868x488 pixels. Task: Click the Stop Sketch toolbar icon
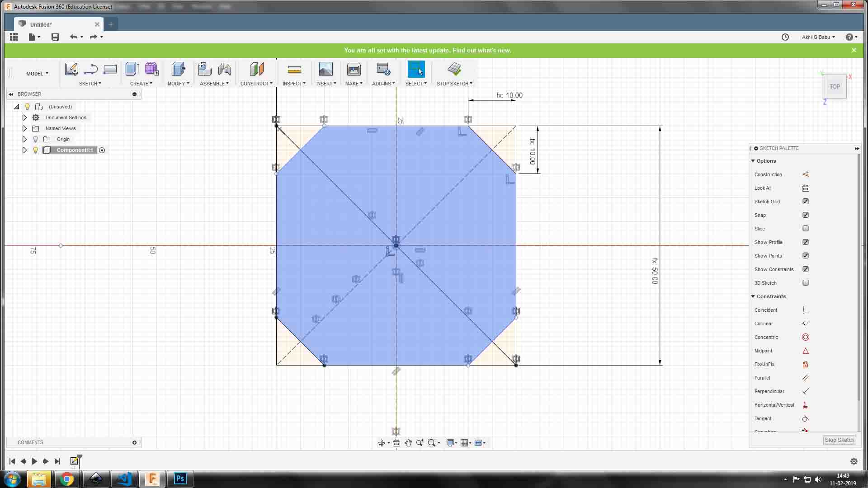click(x=454, y=69)
